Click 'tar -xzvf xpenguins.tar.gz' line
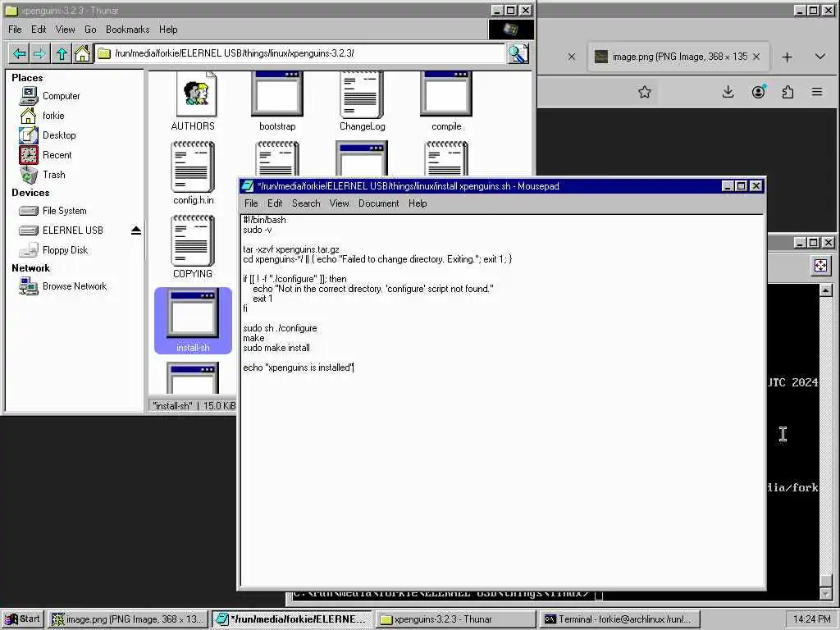Viewport: 840px width, 630px height. [291, 249]
